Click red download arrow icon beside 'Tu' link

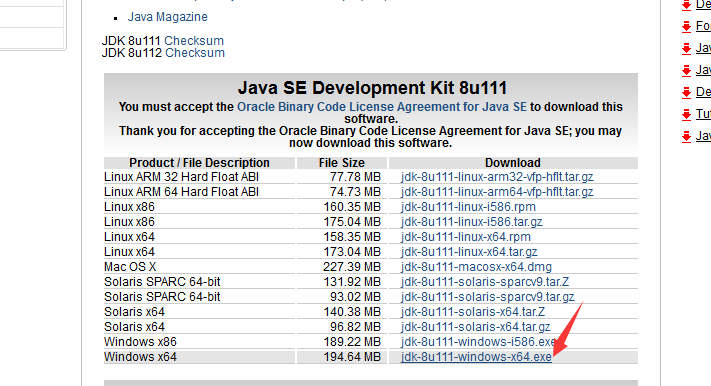686,114
